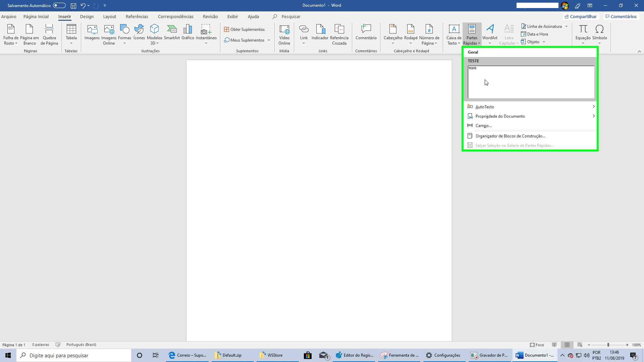Adjust the zoom slider handle
This screenshot has height=362, width=644.
click(x=608, y=345)
